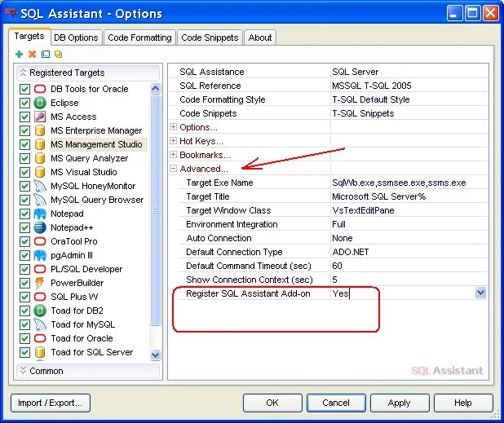The image size is (504, 423).
Task: Click the Toad for MySQL dolphin icon
Action: click(x=40, y=324)
